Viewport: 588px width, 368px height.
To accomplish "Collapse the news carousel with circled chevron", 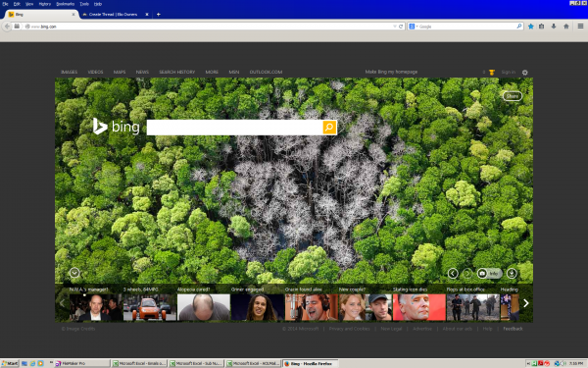I will (74, 273).
